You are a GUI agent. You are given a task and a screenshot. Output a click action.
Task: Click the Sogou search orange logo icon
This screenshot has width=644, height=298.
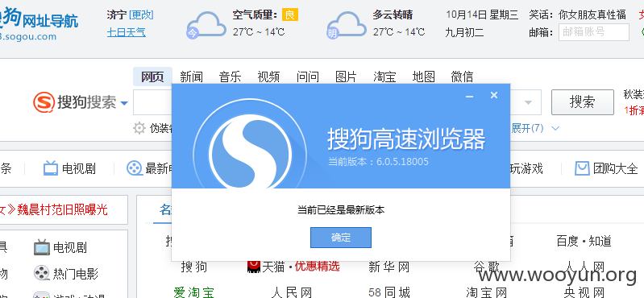point(44,102)
